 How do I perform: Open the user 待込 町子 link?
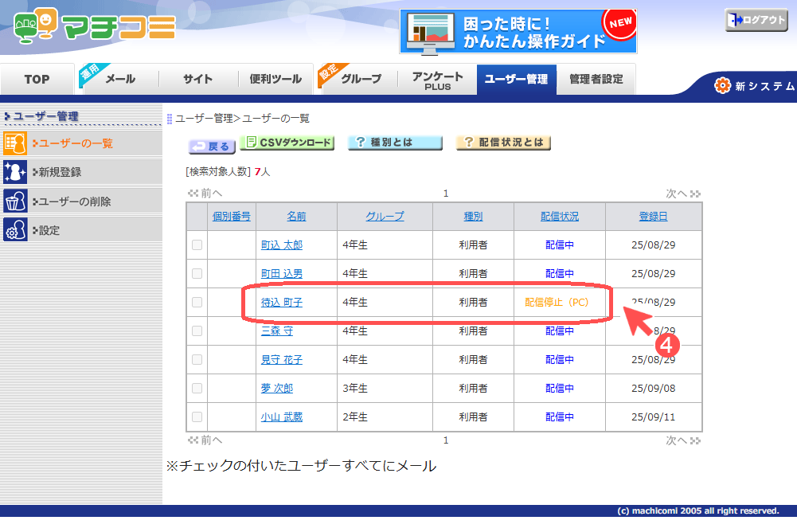pyautogui.click(x=282, y=303)
